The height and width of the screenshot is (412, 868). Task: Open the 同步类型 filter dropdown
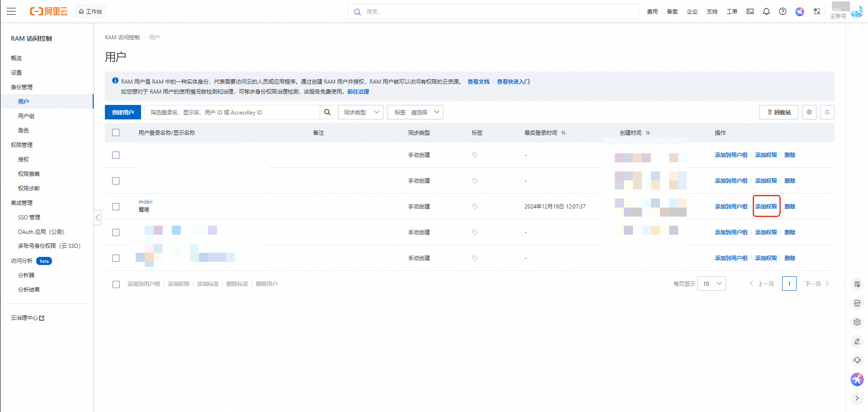(x=361, y=112)
